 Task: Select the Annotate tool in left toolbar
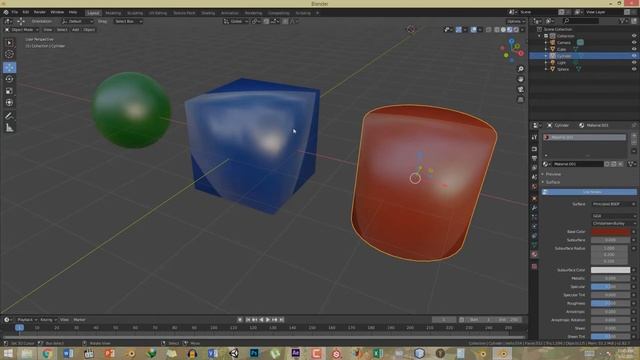tap(9, 116)
